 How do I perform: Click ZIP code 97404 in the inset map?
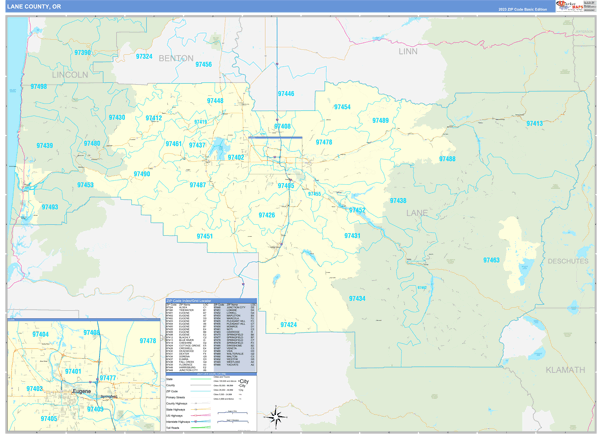click(40, 334)
